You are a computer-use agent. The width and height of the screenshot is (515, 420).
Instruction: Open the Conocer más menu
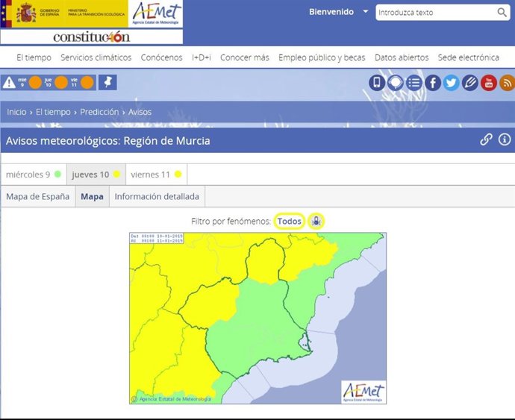tap(245, 57)
